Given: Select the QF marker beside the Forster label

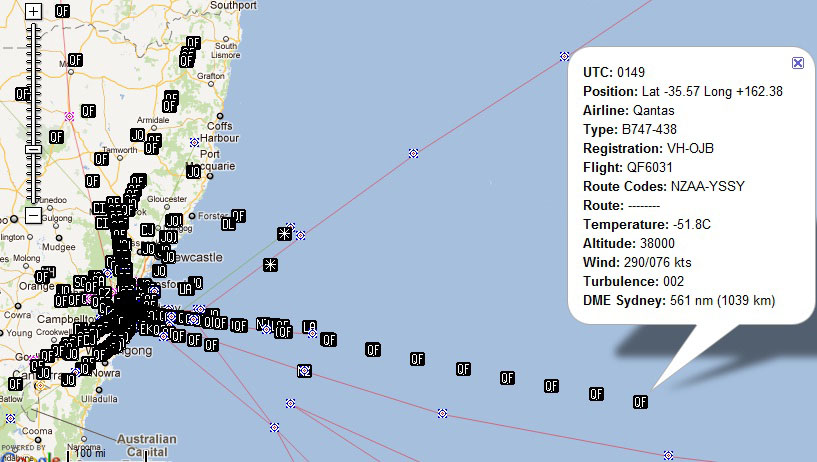Looking at the screenshot, I should (238, 216).
